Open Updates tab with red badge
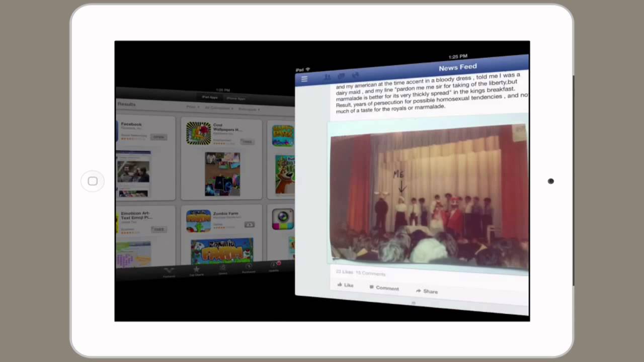 [274, 266]
